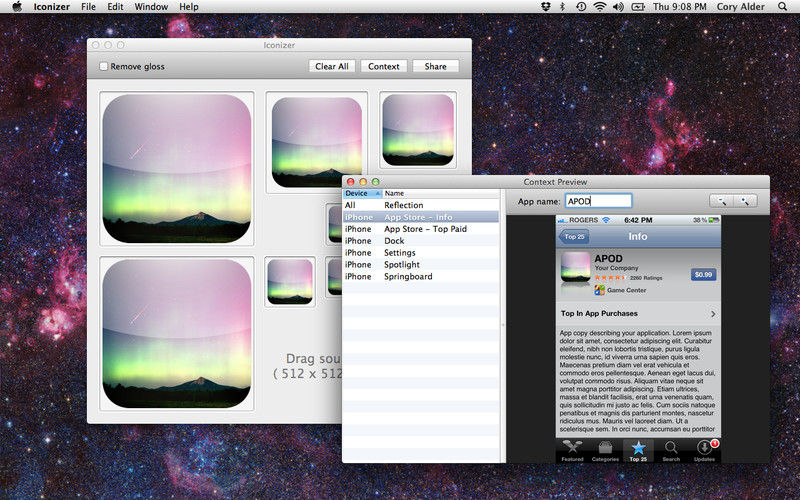This screenshot has height=500, width=800.
Task: Select the largest top-left icon thumbnail in Iconizer
Action: click(x=177, y=168)
